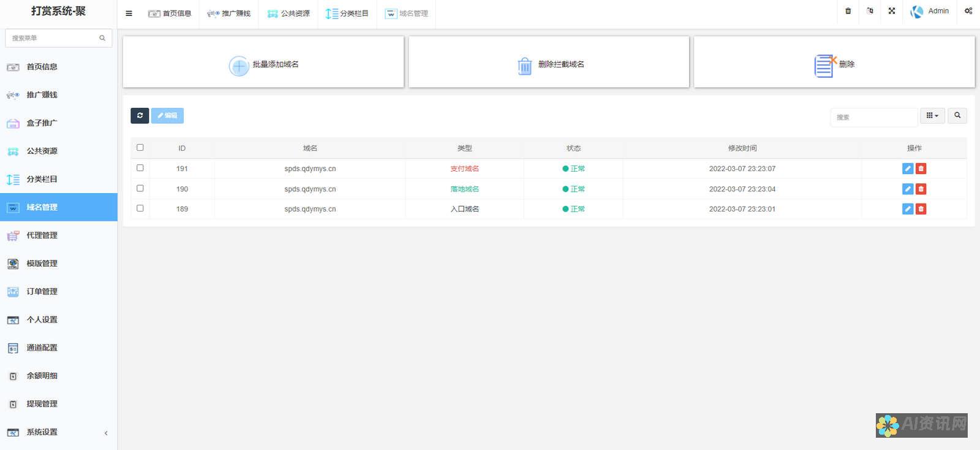Image resolution: width=980 pixels, height=450 pixels.
Task: Open 代理管理 in the sidebar
Action: 59,235
